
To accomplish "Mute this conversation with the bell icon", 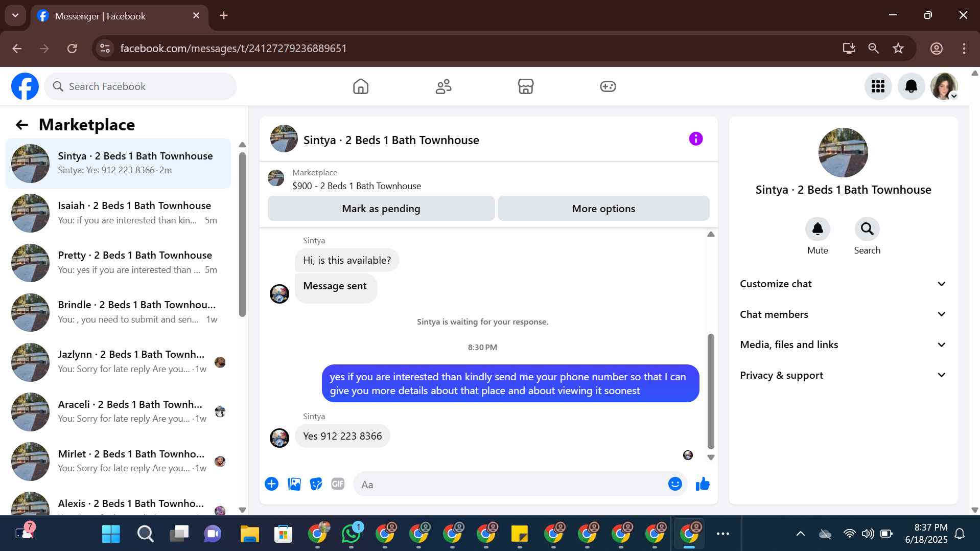I will [x=818, y=229].
